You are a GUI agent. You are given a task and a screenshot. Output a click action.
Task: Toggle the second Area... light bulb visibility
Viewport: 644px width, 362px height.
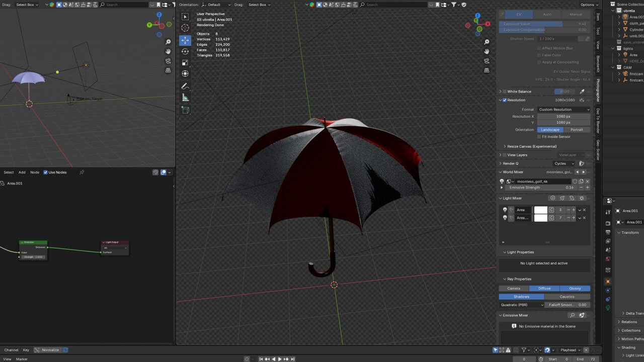point(505,218)
